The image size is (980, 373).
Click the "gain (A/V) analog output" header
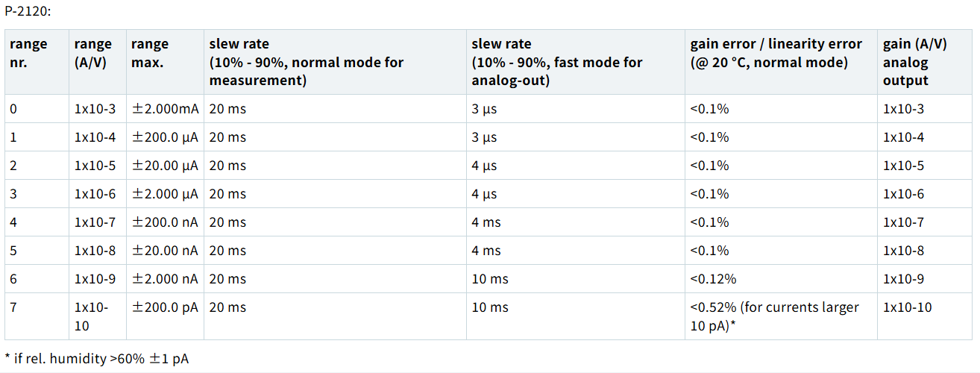click(915, 62)
